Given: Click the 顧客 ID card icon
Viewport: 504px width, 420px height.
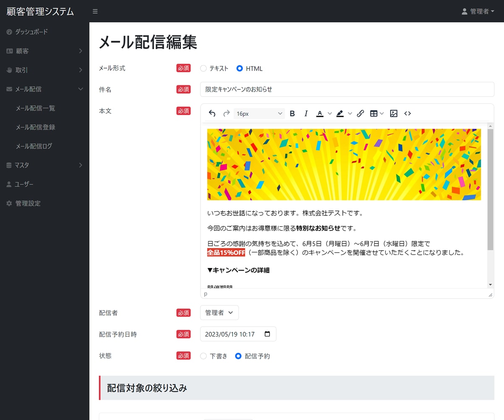Looking at the screenshot, I should (x=9, y=51).
